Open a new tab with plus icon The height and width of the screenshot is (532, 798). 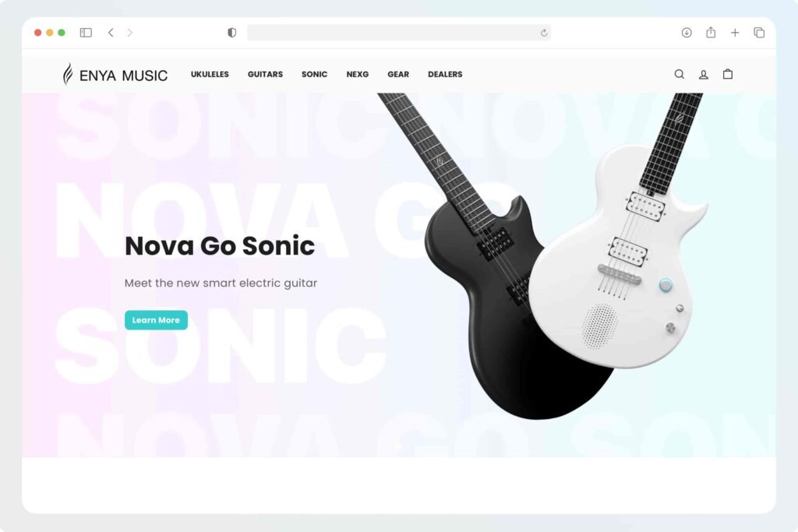click(735, 33)
